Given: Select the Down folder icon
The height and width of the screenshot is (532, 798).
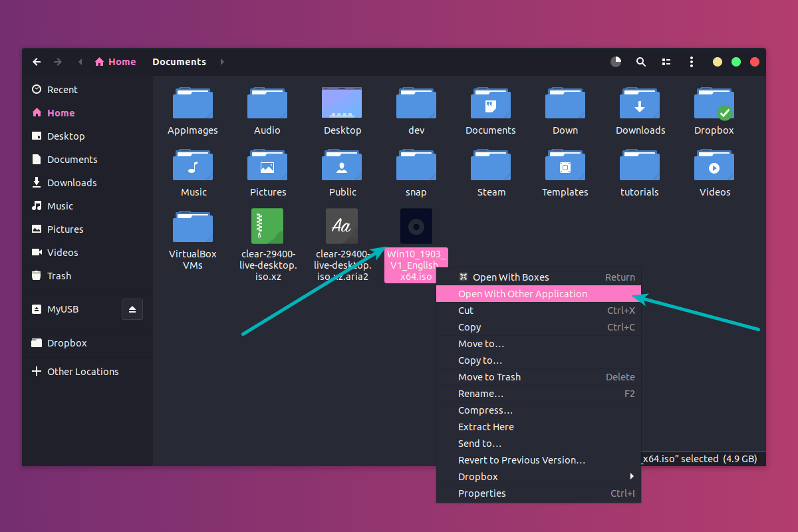Looking at the screenshot, I should 565,103.
